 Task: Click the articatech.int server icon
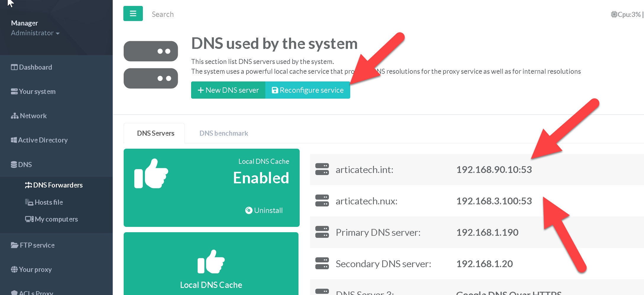[322, 169]
